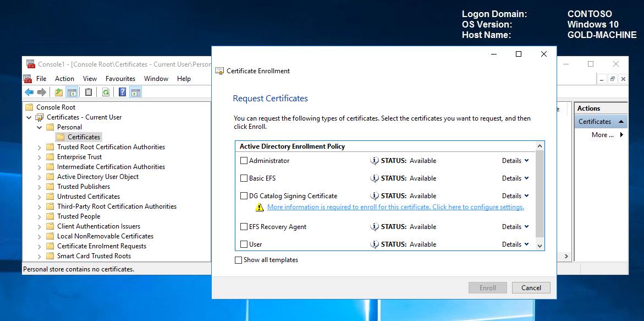Screen dimensions: 644x321
Task: Collapse the Certificates - Current User node
Action: pos(29,117)
